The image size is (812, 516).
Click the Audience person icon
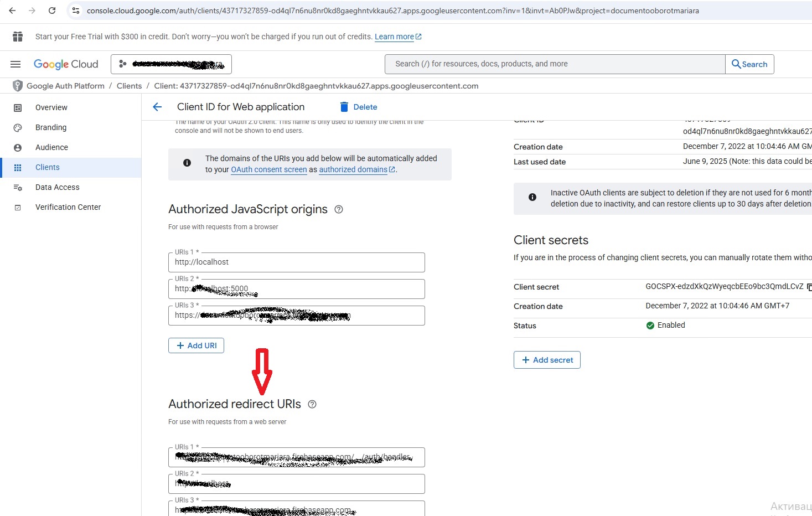click(x=18, y=148)
